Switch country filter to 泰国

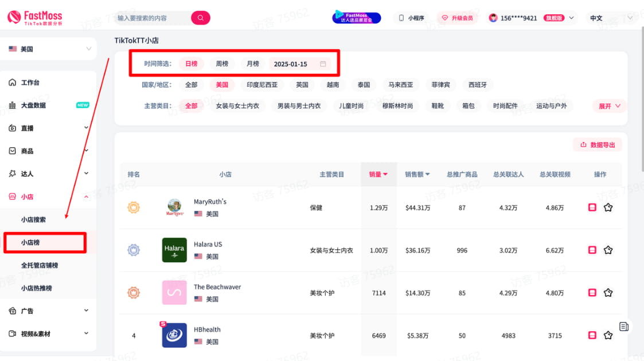[364, 84]
